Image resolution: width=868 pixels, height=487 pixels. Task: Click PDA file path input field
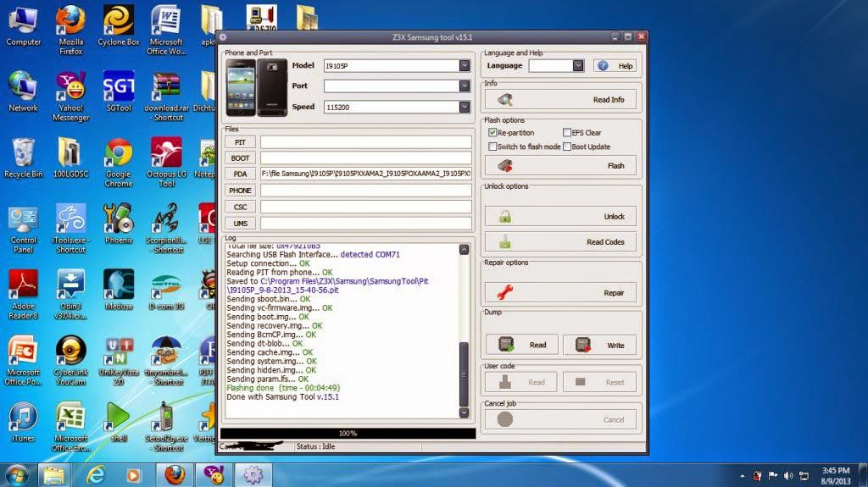click(366, 174)
